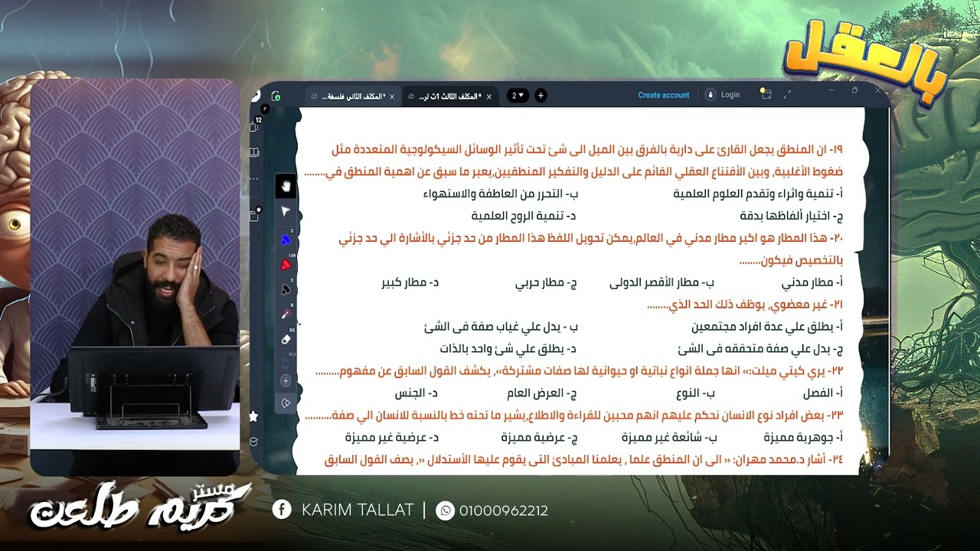The height and width of the screenshot is (551, 980).
Task: Click answer د- يطلق علي شئ واحد بالذات
Action: pos(508,349)
